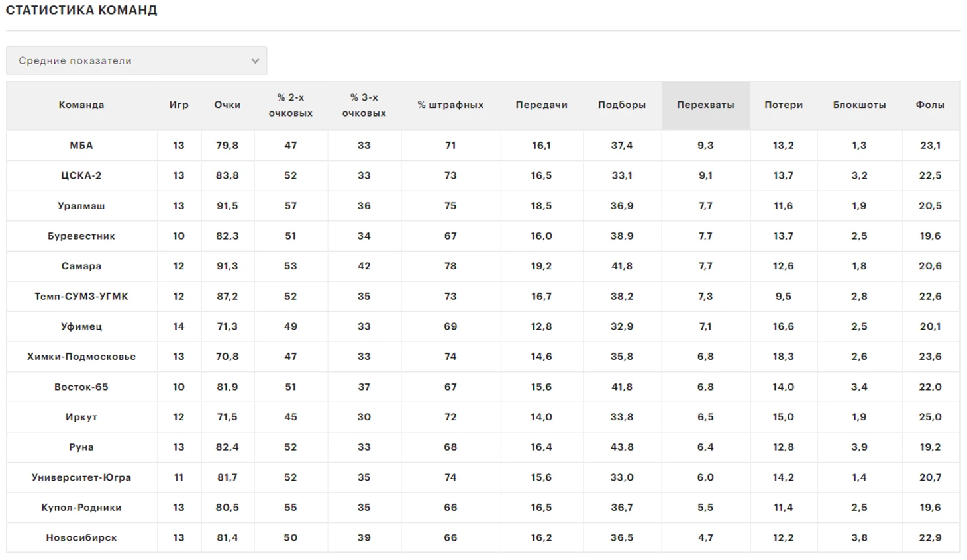Click Самара free throw percentage 78
967x560 pixels.
point(450,266)
